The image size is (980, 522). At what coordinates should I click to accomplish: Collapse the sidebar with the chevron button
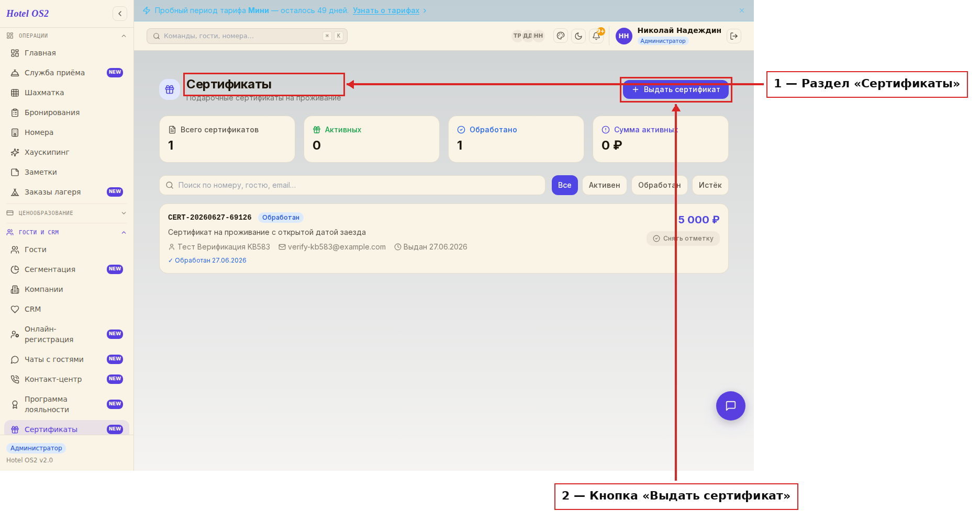coord(120,14)
